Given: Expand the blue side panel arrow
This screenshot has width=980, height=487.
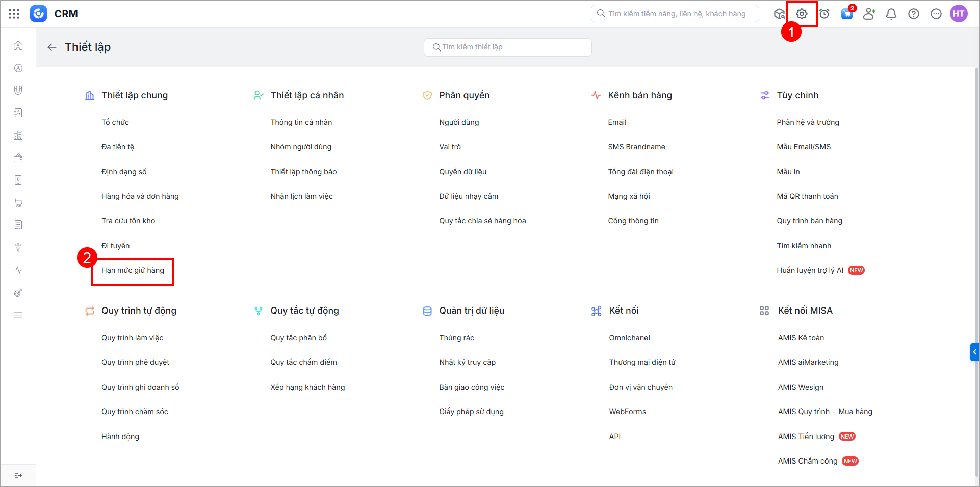Looking at the screenshot, I should click(x=974, y=352).
